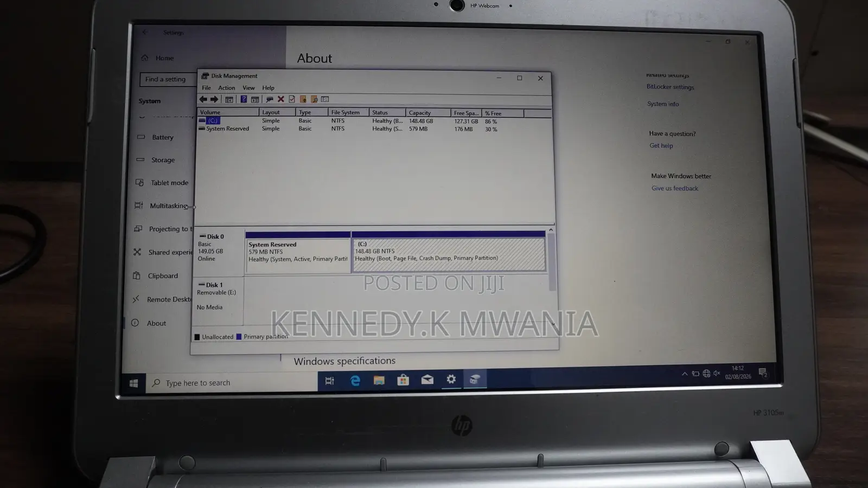Click the muted volume tray icon
The image size is (868, 488).
tap(717, 373)
